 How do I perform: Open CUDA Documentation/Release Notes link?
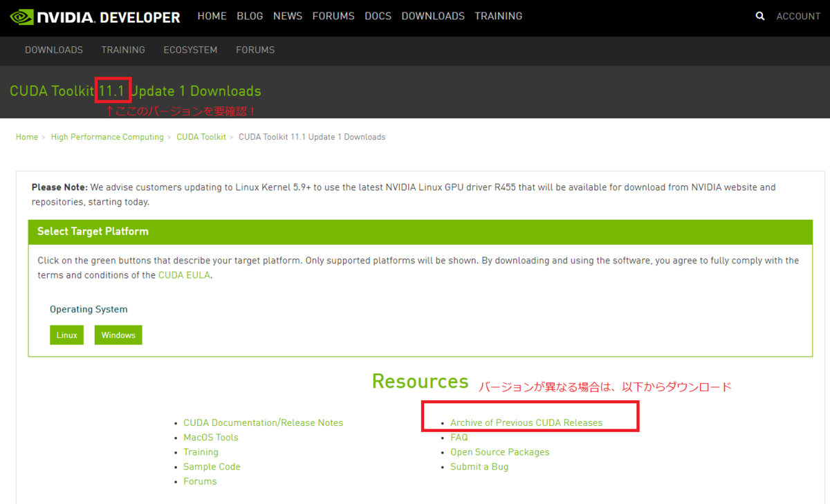(x=263, y=422)
